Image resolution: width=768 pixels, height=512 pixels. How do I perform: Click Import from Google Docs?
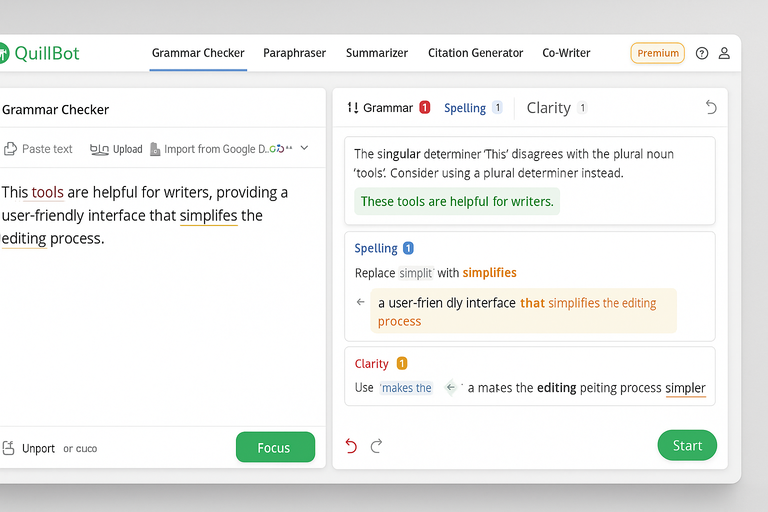pos(221,149)
